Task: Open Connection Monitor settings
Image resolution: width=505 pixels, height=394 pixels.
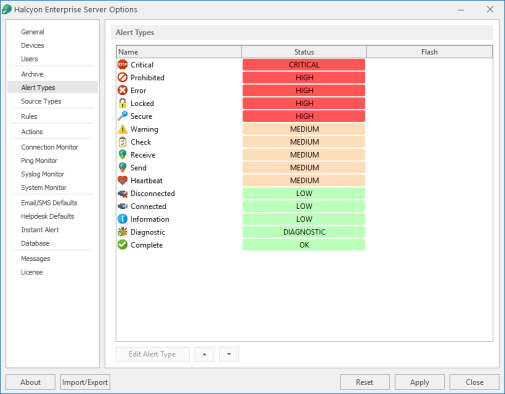Action: pyautogui.click(x=50, y=147)
